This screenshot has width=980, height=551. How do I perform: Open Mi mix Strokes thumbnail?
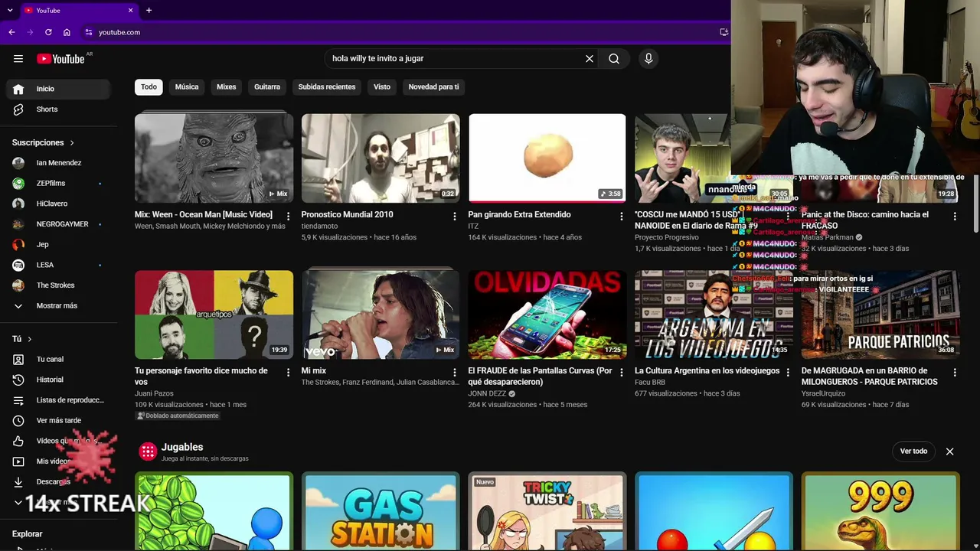pos(381,315)
